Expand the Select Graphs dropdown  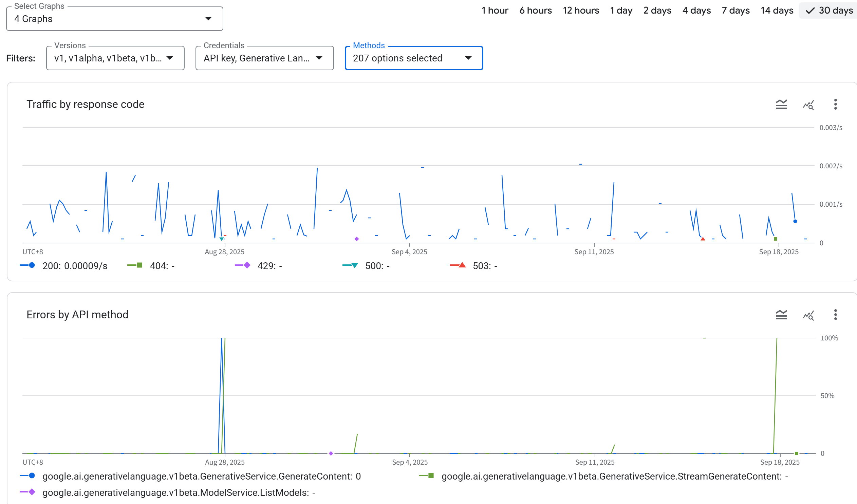pyautogui.click(x=115, y=19)
